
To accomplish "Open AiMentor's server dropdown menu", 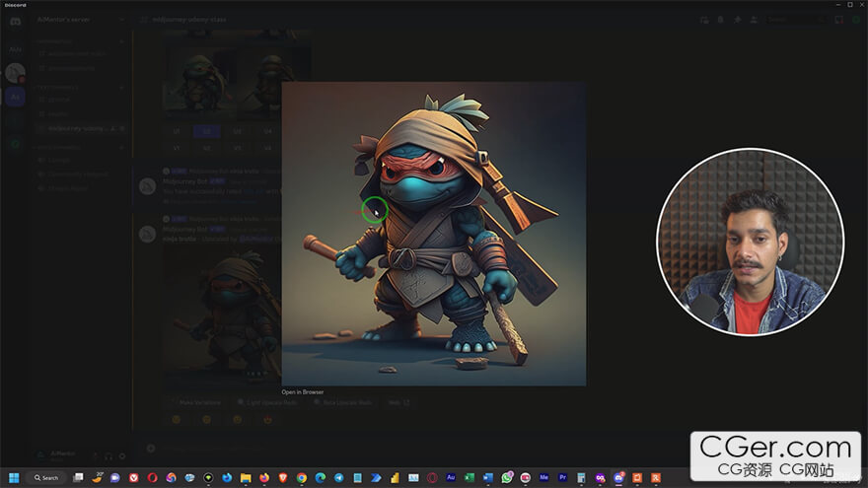I will click(x=80, y=20).
